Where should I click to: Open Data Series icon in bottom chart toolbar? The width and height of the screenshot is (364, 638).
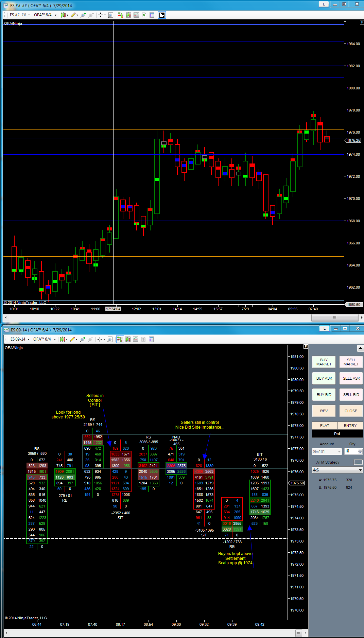pos(128,339)
